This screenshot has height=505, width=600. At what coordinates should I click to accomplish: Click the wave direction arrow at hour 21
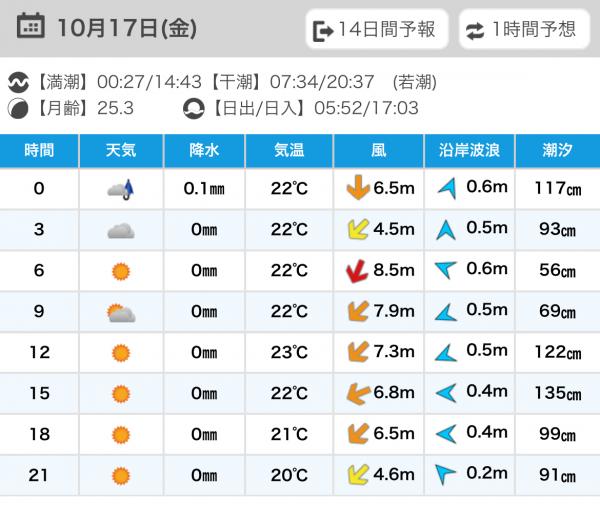coord(445,475)
